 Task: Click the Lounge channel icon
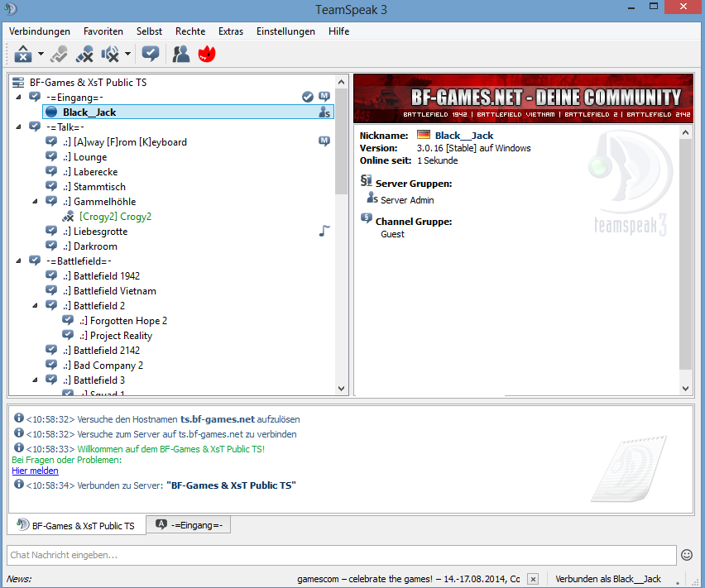click(x=51, y=156)
